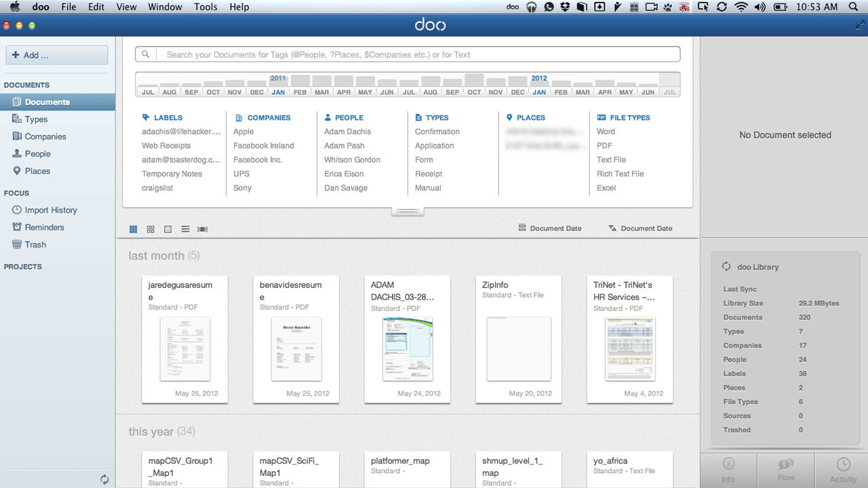Open the volume control in menu bar
The image size is (868, 488).
click(759, 7)
